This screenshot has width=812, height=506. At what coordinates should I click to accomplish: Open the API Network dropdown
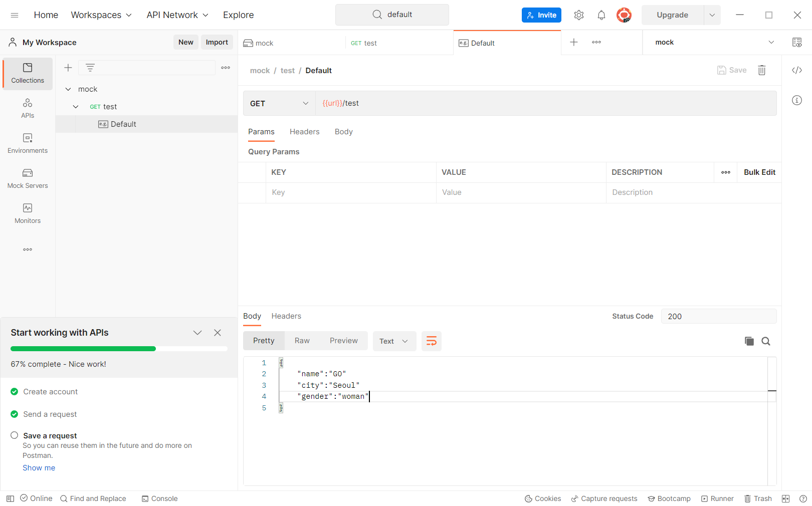pos(177,15)
